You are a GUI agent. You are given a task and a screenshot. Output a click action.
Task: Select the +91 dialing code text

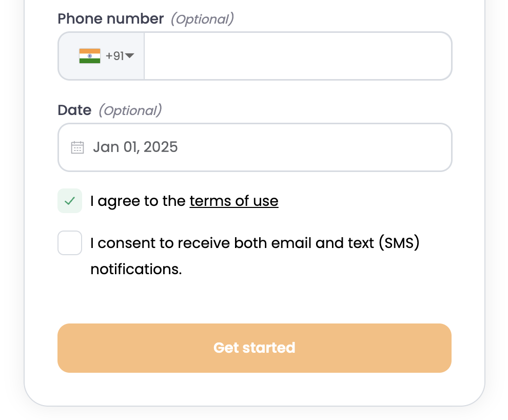[115, 56]
